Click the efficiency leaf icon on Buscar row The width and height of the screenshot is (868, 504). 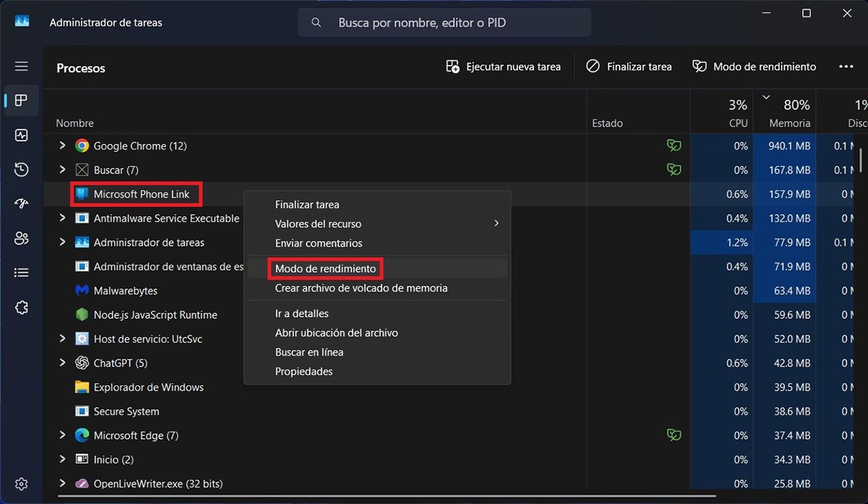(674, 170)
